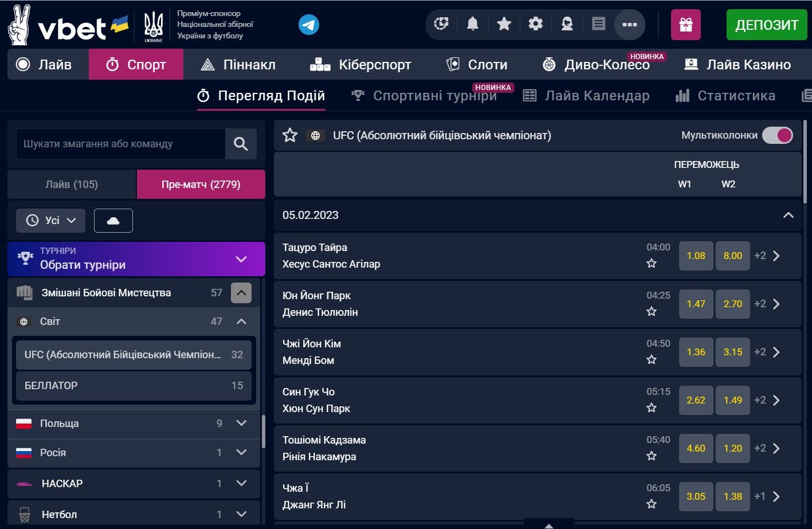812x529 pixels.
Task: Open Спортивні турніри sub-tab
Action: point(425,96)
